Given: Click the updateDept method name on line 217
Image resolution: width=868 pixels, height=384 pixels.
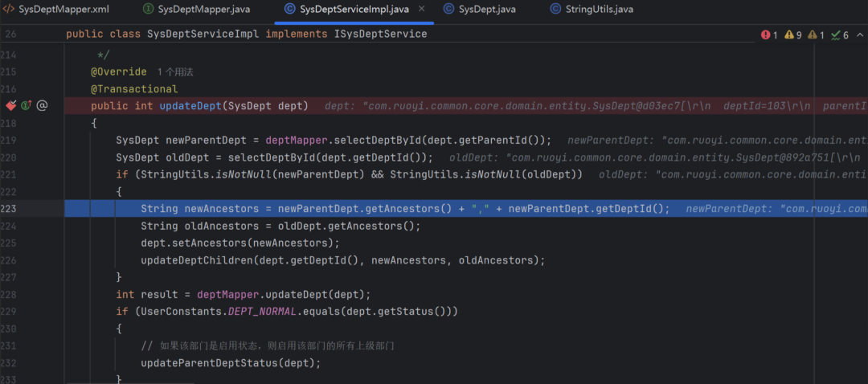Looking at the screenshot, I should pyautogui.click(x=190, y=106).
